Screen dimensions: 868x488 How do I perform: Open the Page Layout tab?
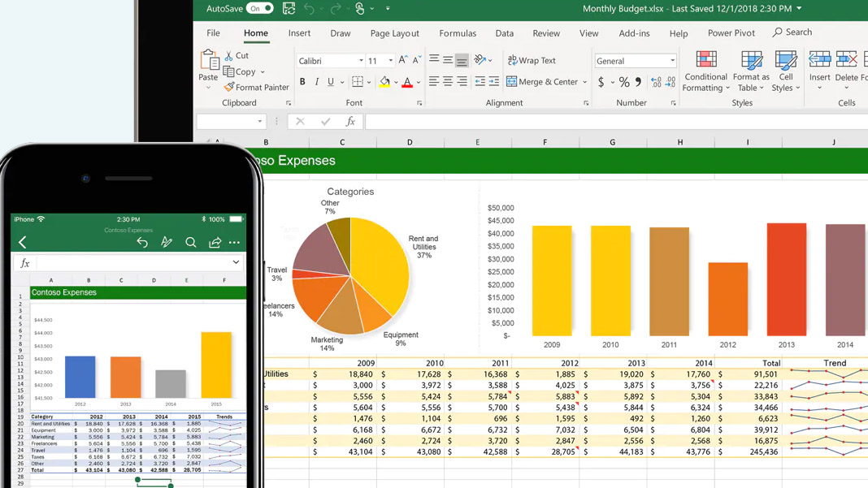tap(395, 33)
